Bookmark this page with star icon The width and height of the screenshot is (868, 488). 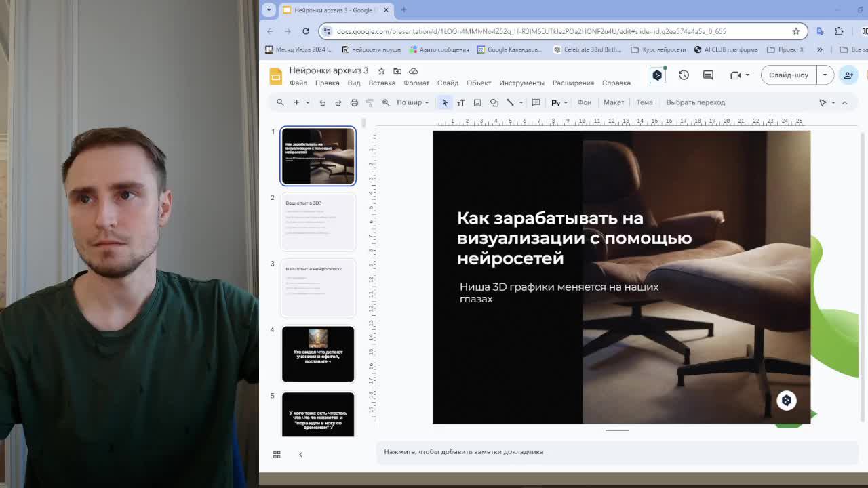tap(796, 31)
